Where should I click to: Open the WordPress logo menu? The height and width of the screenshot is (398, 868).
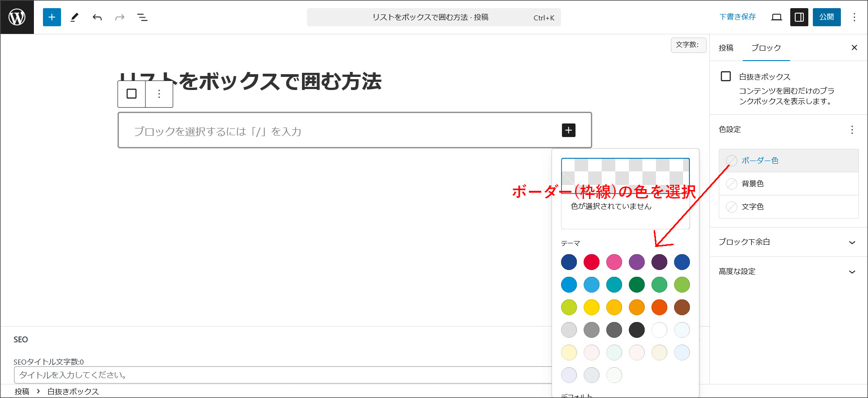[x=17, y=17]
